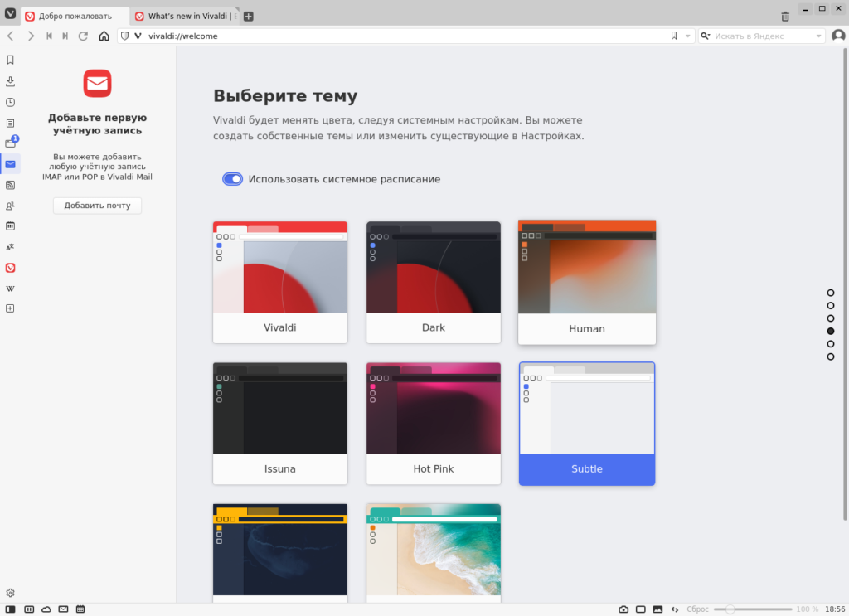Click the sync cloud status icon

click(46, 609)
